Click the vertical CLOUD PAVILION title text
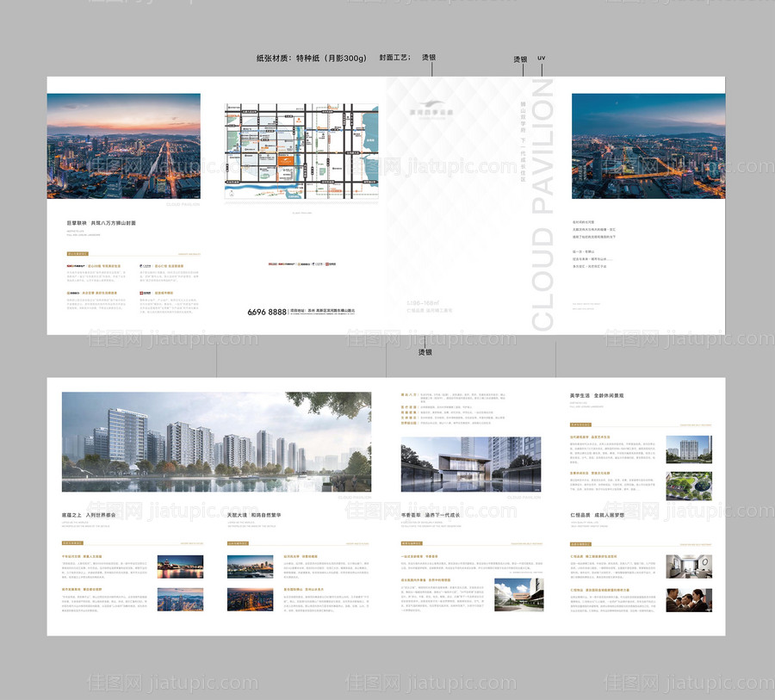The image size is (775, 700). [x=542, y=205]
